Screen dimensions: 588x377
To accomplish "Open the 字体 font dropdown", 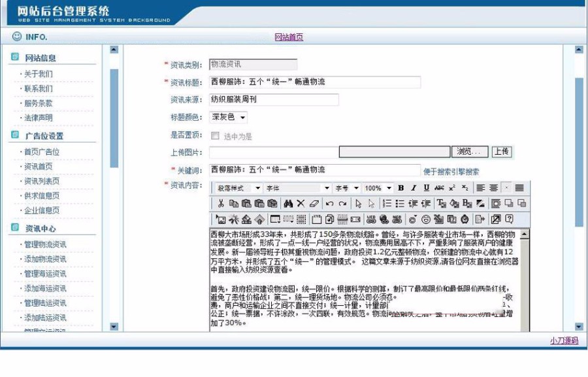I will (298, 188).
